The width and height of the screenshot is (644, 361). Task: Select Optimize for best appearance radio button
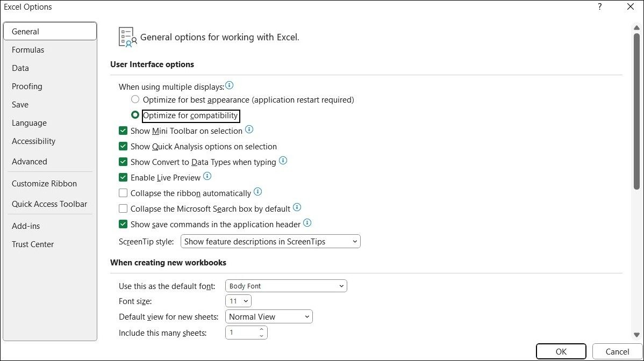coord(135,99)
